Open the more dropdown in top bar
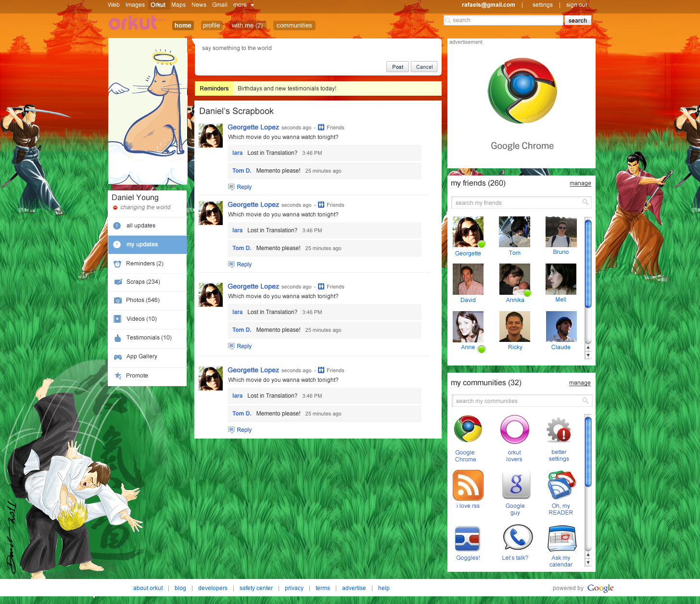Screen dimensions: 700x604 click(243, 5)
